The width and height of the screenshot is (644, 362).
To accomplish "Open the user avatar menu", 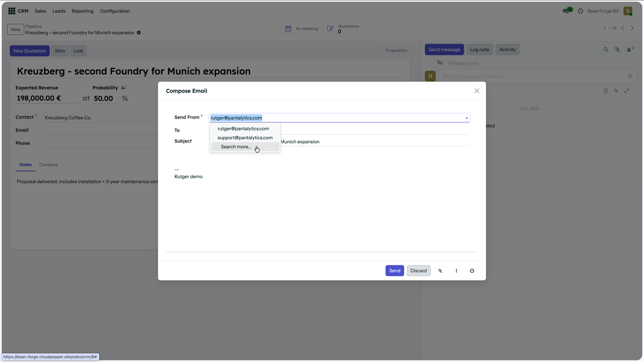I will (628, 11).
